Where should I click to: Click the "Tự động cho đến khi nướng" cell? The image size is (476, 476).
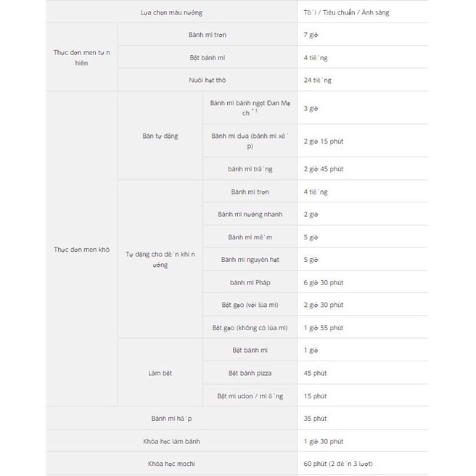coord(160,260)
